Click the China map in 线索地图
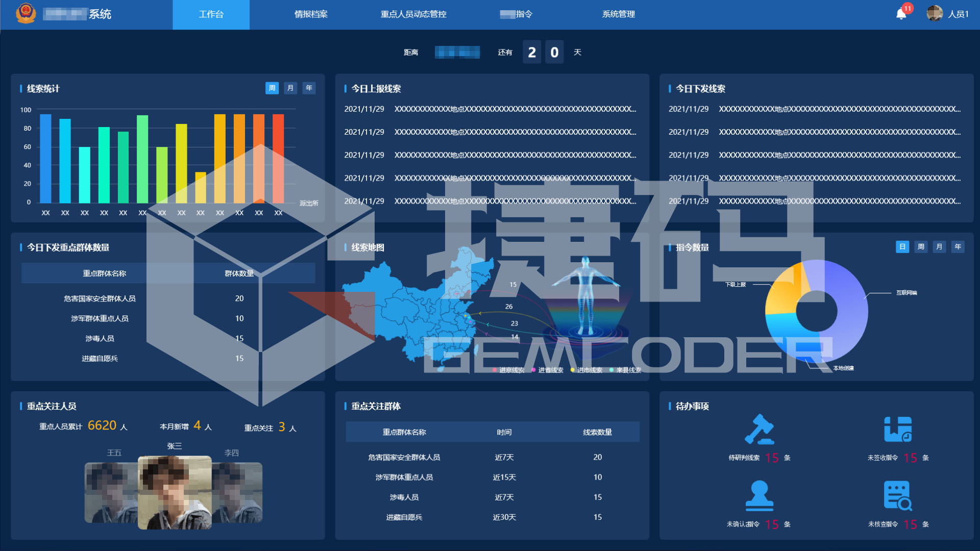980x551 pixels. point(413,311)
